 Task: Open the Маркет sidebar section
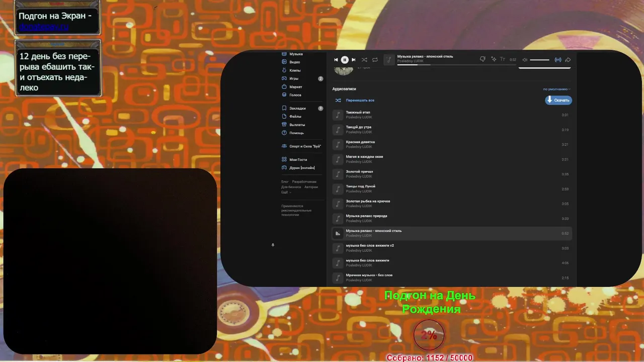point(296,87)
